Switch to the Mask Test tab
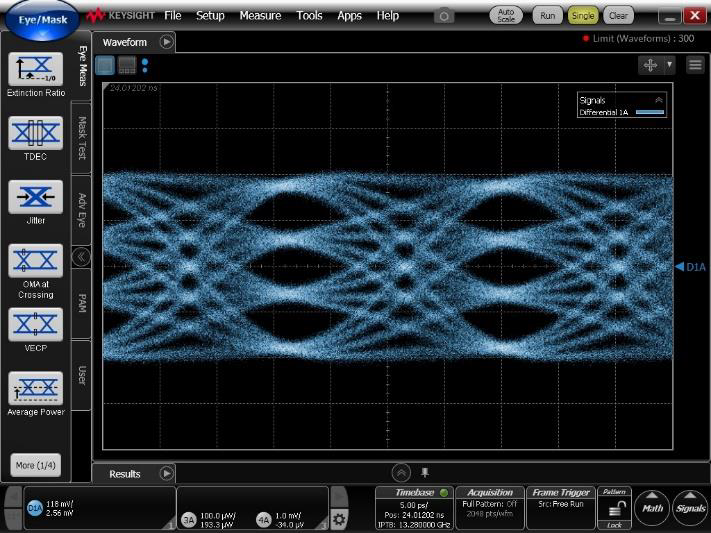Viewport: 711px width, 533px height. click(x=82, y=138)
